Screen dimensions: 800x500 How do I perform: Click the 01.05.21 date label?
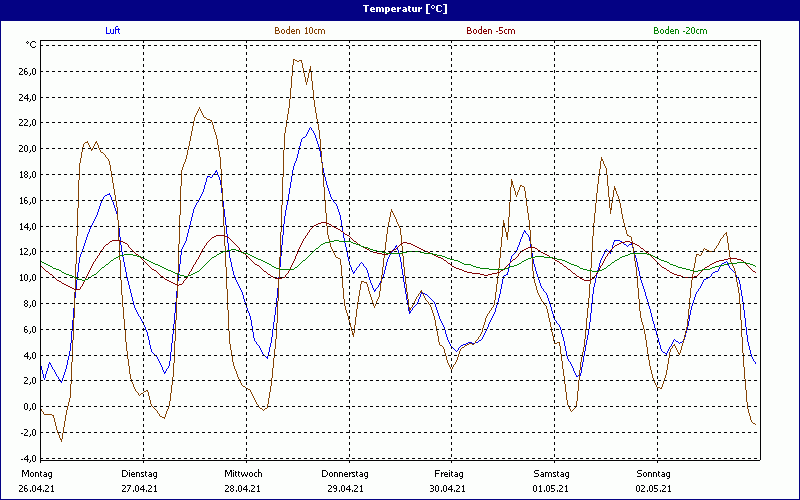551,488
